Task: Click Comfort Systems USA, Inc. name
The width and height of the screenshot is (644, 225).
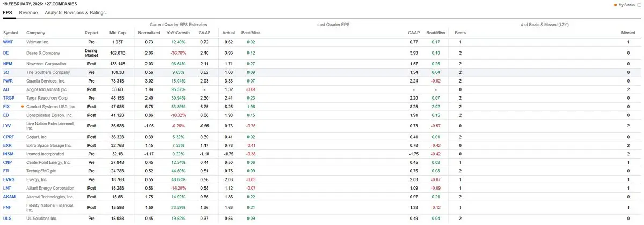Action: coord(51,107)
